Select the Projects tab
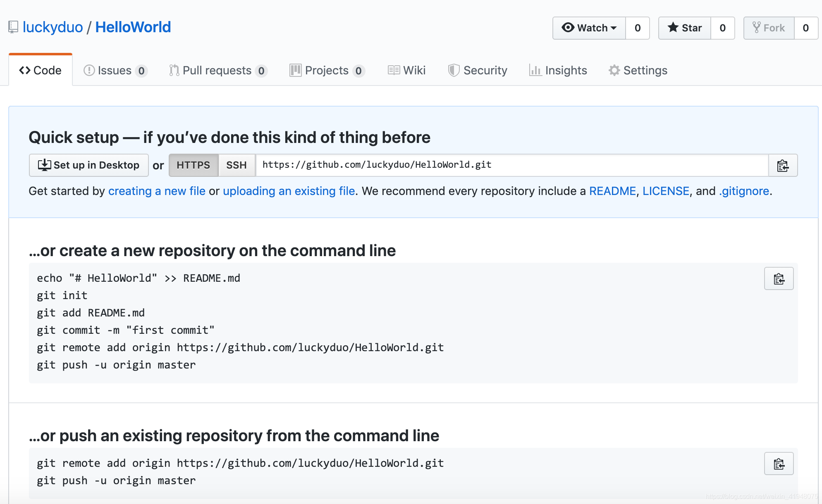The width and height of the screenshot is (822, 504). (326, 71)
